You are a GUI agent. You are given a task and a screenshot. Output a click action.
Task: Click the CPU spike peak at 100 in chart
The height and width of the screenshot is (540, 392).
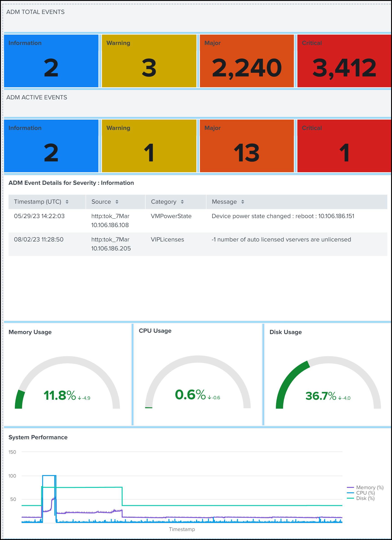(49, 475)
